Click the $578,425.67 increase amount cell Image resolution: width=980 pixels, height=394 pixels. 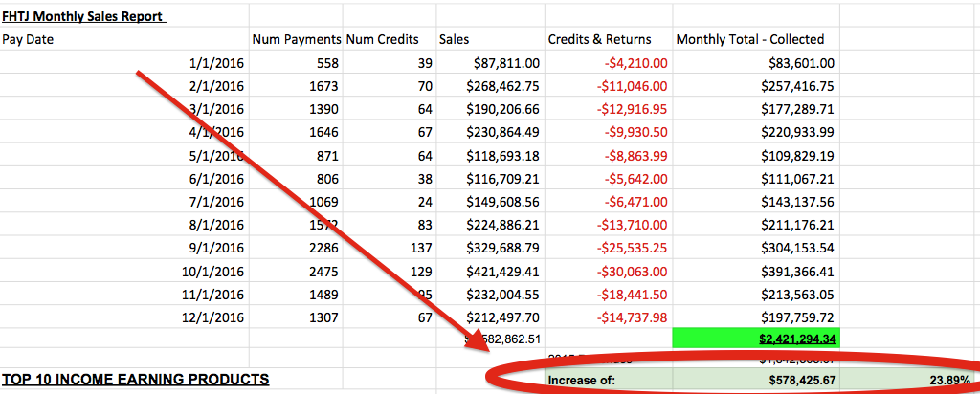796,381
